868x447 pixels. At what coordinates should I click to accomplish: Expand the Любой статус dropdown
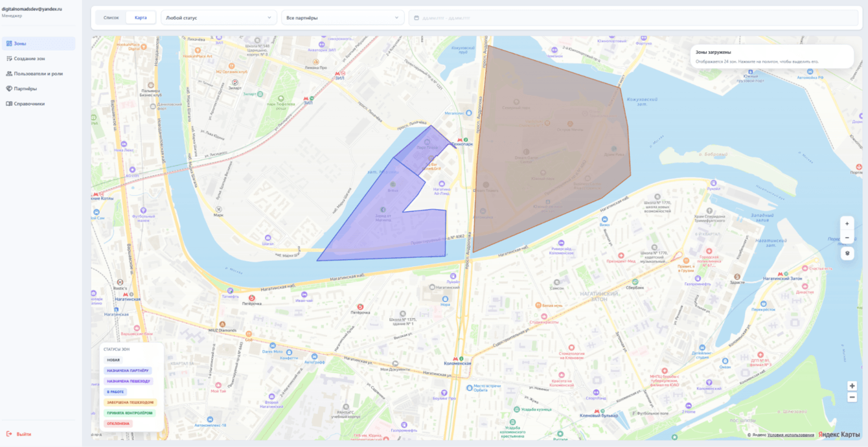pos(219,17)
